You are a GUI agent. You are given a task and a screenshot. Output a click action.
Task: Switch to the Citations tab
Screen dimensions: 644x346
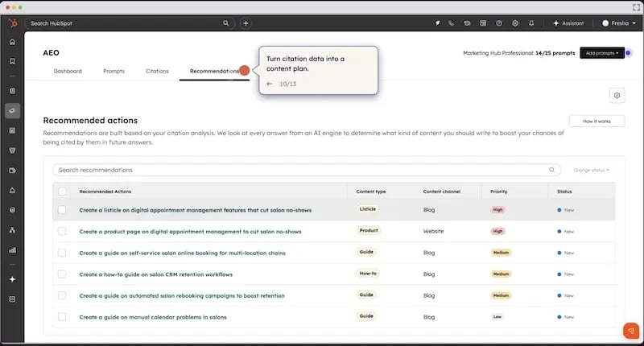click(x=157, y=71)
